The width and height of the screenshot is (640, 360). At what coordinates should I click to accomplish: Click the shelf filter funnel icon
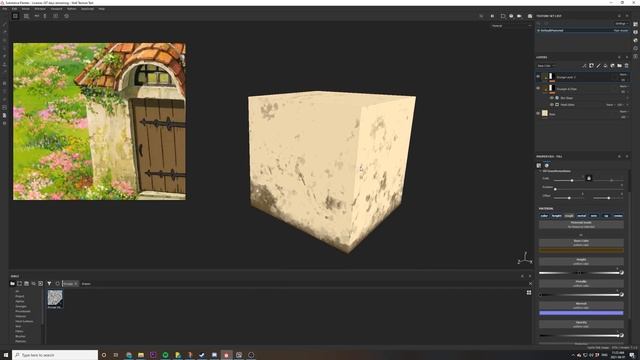pos(49,283)
